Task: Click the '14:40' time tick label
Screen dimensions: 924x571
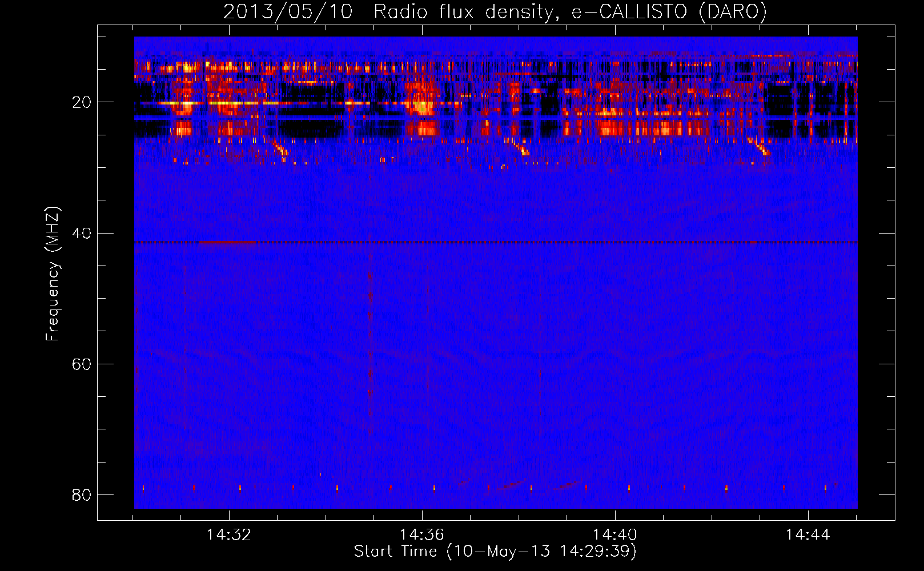Action: point(615,535)
